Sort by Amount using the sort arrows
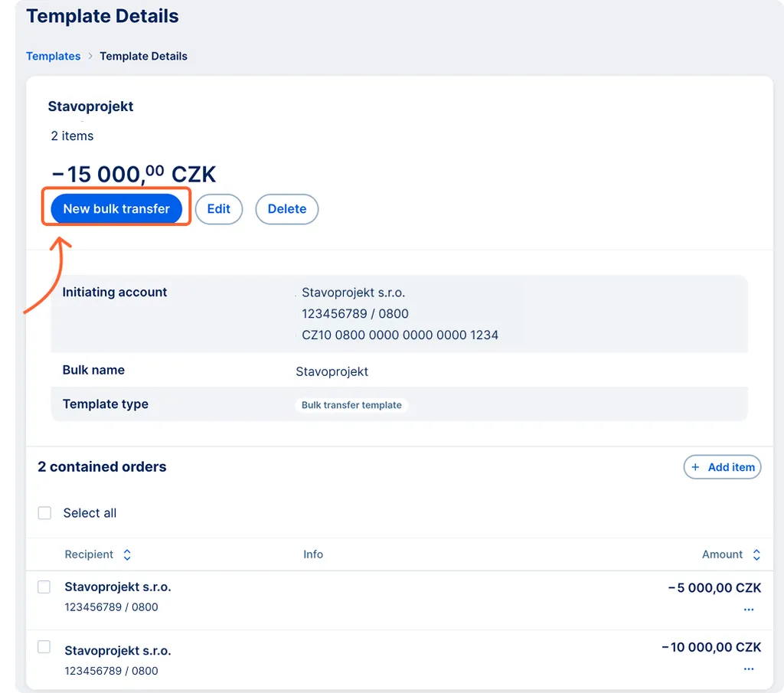 (756, 554)
